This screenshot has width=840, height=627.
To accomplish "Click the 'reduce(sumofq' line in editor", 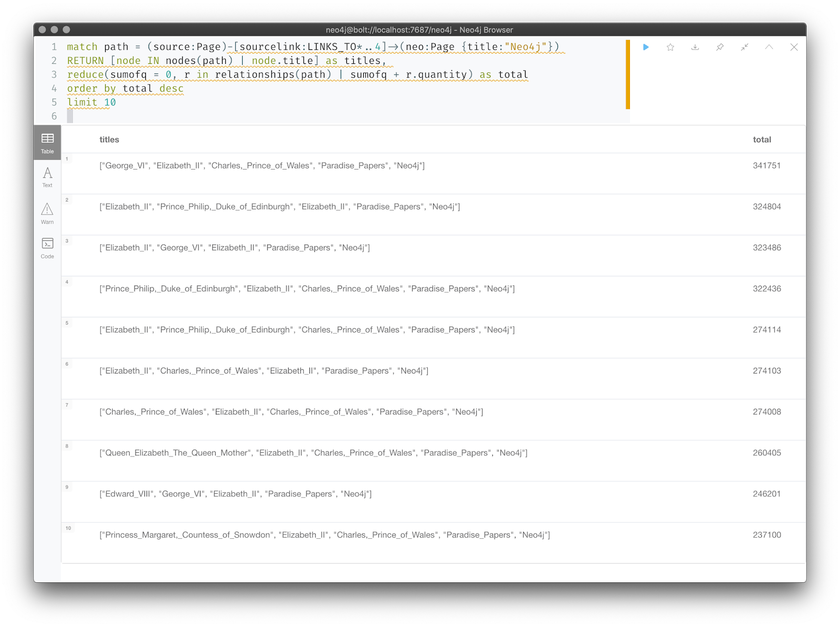I will pyautogui.click(x=298, y=75).
